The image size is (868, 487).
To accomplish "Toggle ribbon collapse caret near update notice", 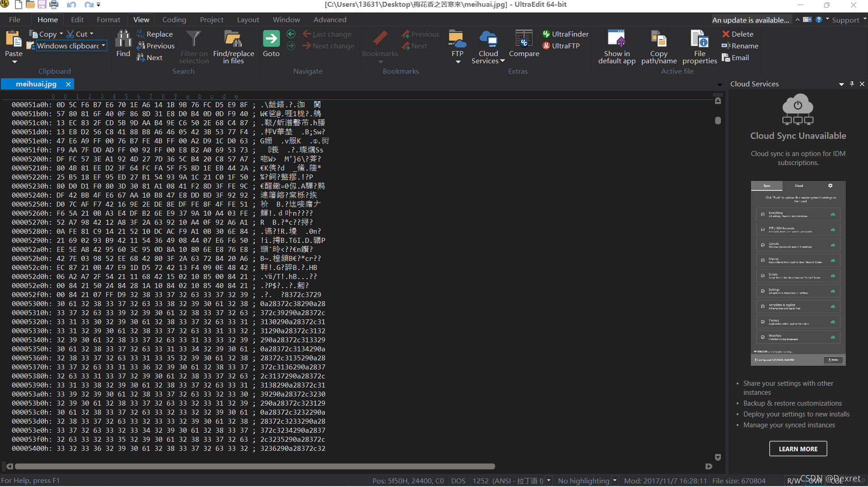I will click(797, 19).
